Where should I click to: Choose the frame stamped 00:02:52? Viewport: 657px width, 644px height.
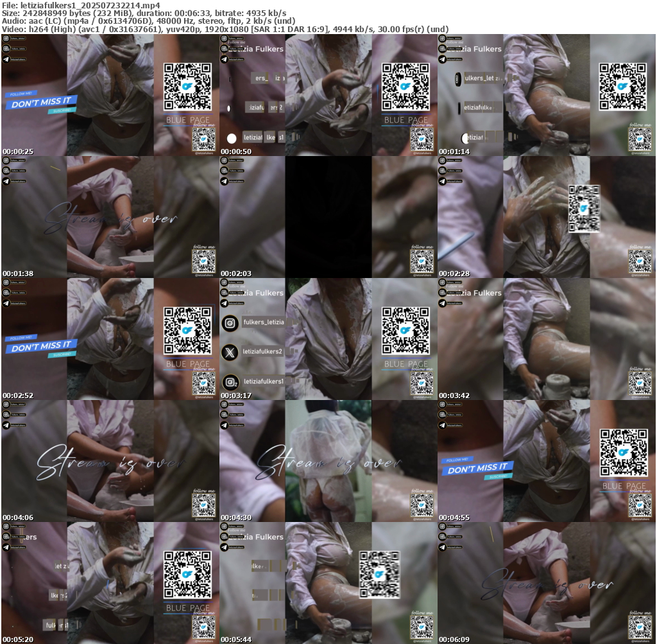[110, 339]
